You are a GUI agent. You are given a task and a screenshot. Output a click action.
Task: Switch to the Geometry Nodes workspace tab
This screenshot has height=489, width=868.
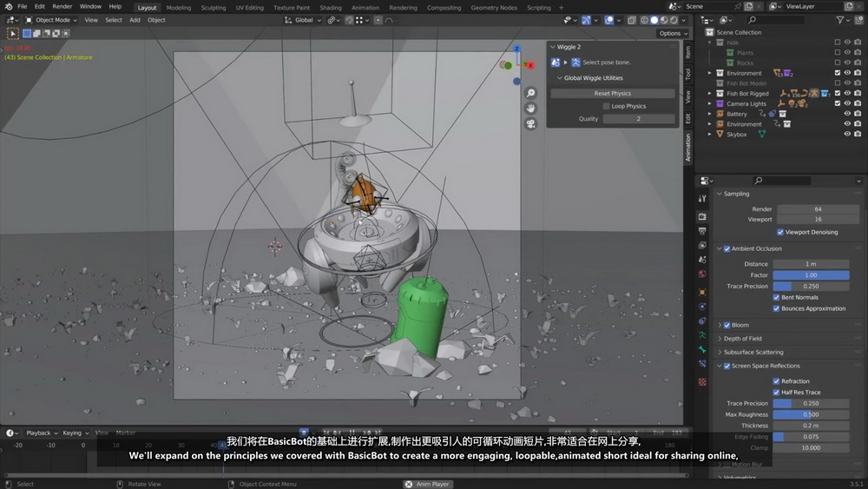pyautogui.click(x=494, y=8)
